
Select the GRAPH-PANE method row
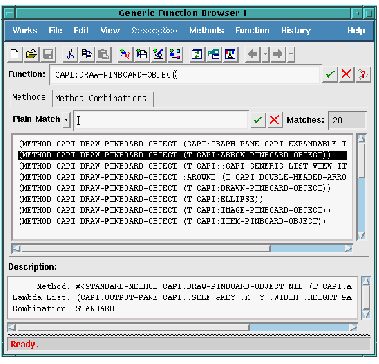coord(183,144)
